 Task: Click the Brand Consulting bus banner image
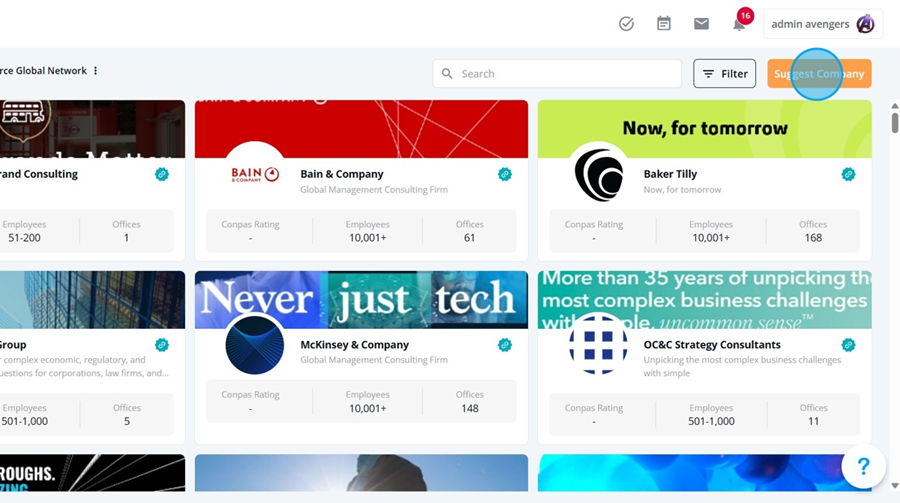pyautogui.click(x=92, y=129)
